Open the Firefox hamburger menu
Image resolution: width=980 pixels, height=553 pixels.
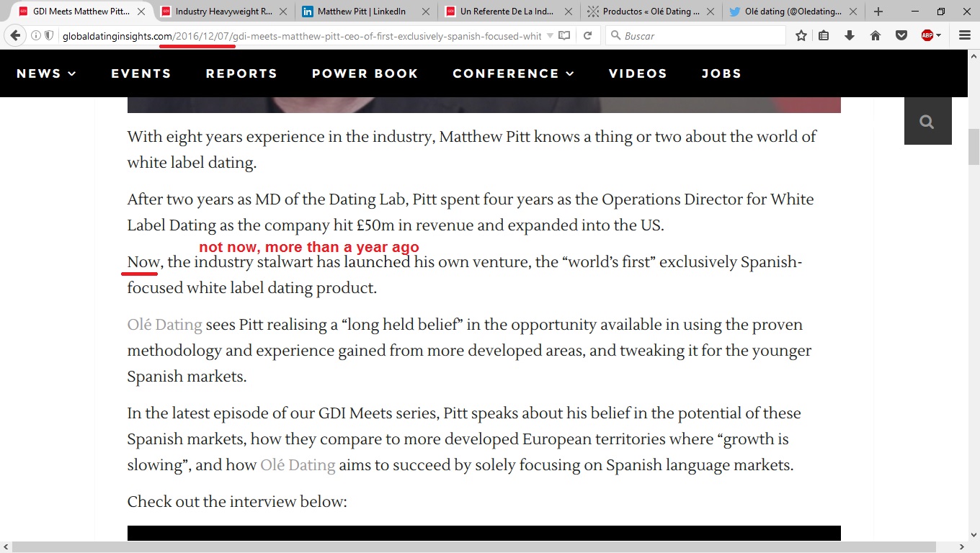point(965,35)
